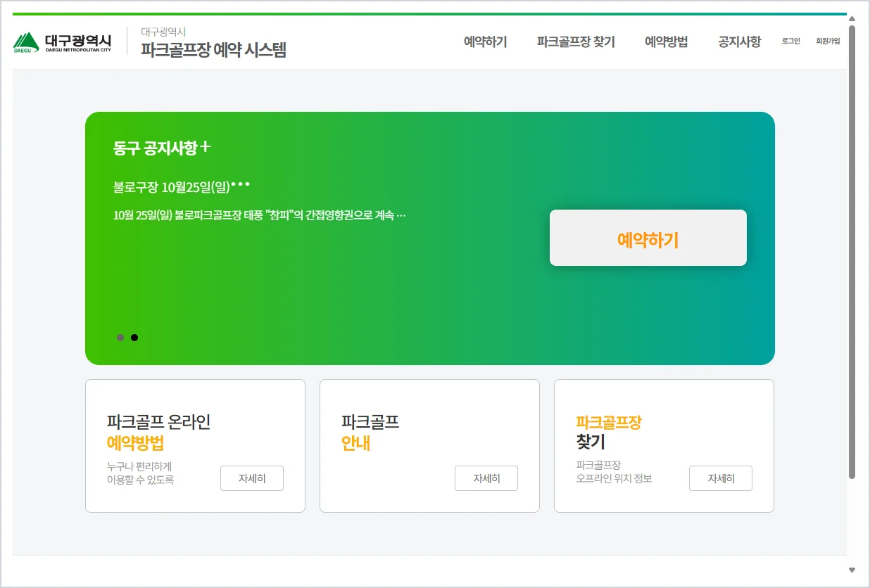Click the 누구나 편리하게 이용할 수 있도록 text
Viewport: 870px width, 588px height.
pos(140,473)
